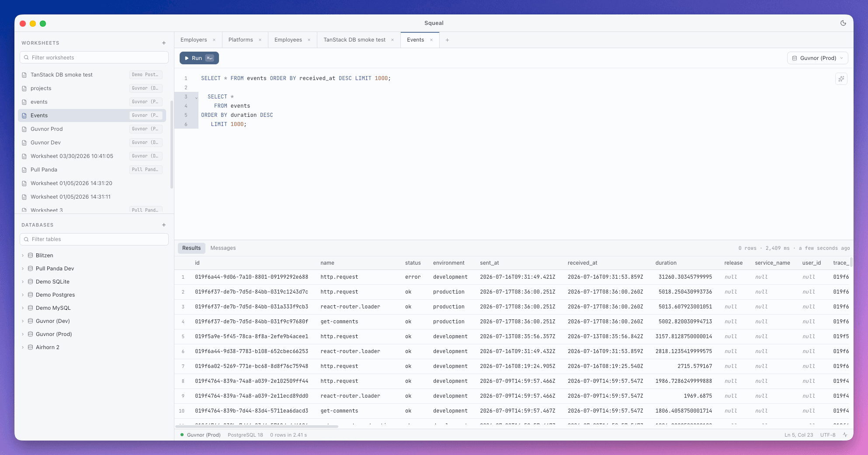Open Worksheet 03/30/2026 10:41:05
Image resolution: width=868 pixels, height=455 pixels.
[x=92, y=156]
